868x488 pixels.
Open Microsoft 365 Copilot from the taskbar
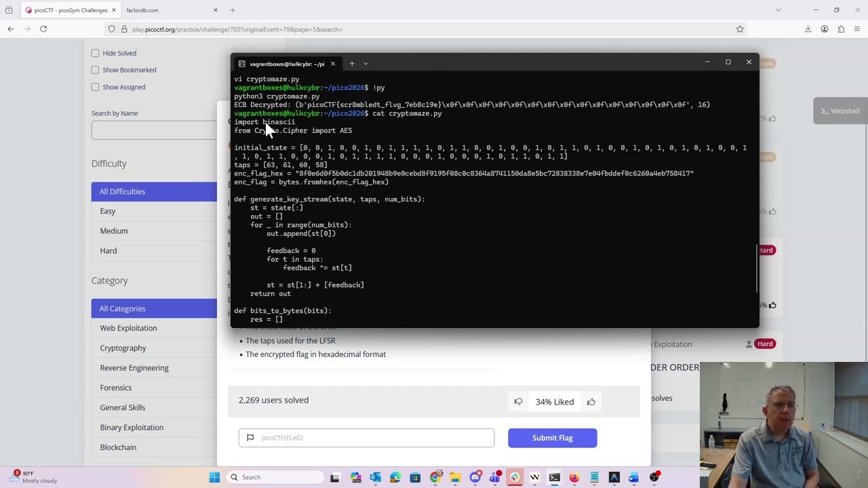point(356,477)
